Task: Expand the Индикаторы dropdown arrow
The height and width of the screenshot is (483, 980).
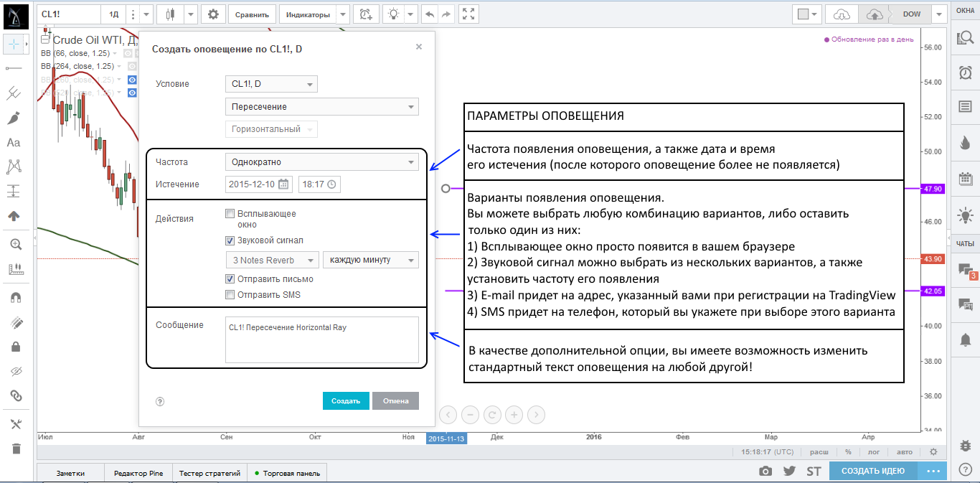Action: click(343, 14)
